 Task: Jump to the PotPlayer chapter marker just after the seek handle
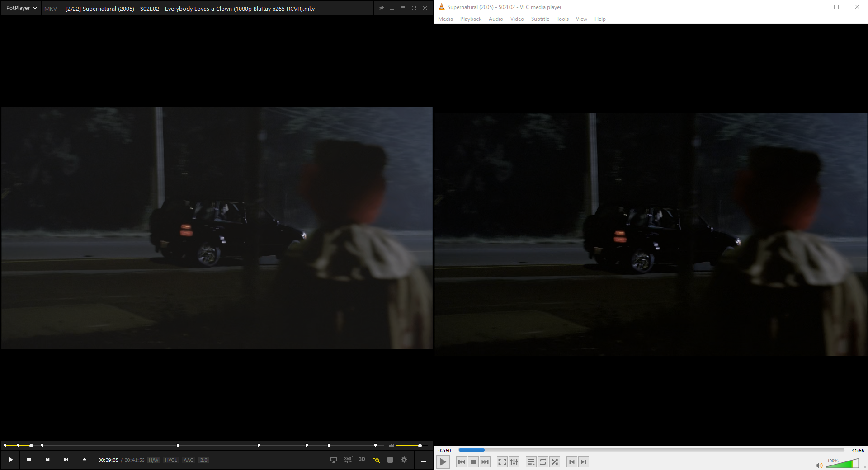pyautogui.click(x=42, y=445)
